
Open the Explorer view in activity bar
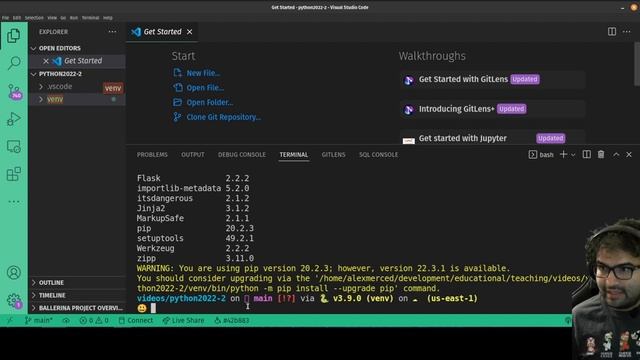coord(13,36)
